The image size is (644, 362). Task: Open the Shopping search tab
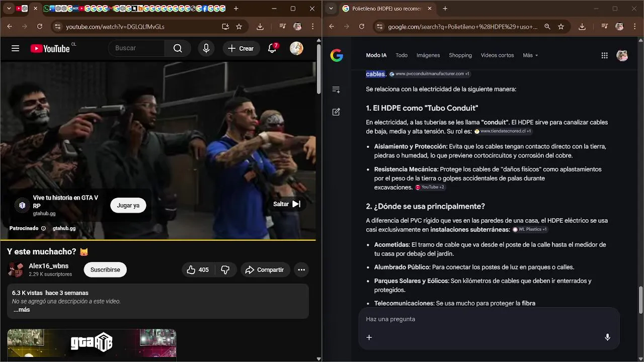pyautogui.click(x=460, y=55)
